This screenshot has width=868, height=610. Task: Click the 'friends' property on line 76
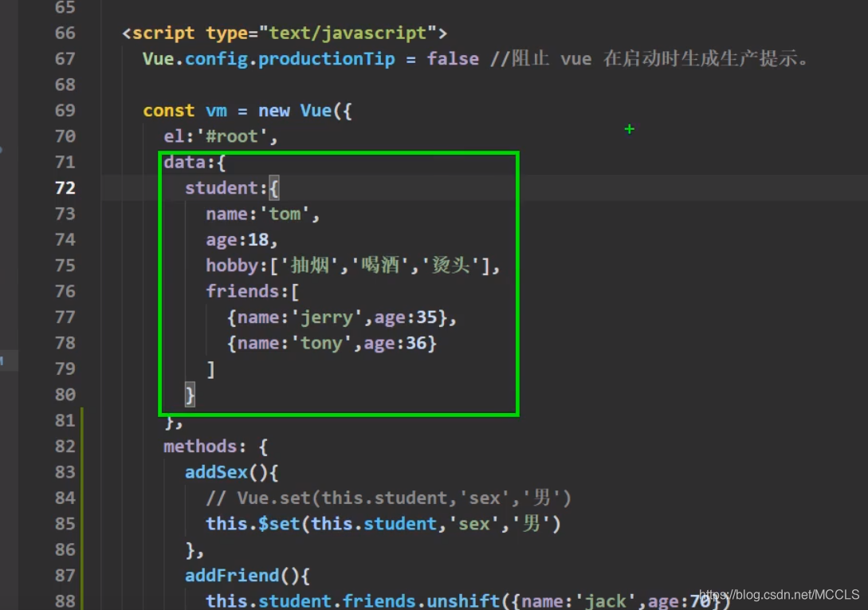242,291
